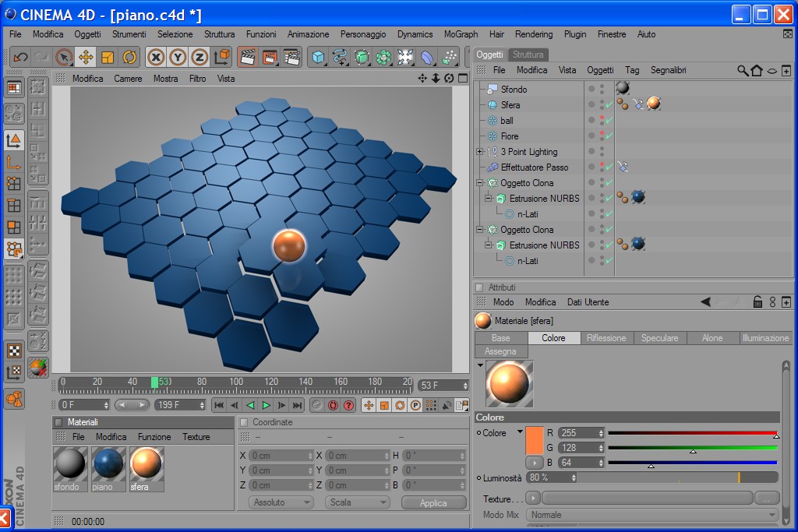798x532 pixels.
Task: Open the Scala dropdown
Action: pos(357,502)
